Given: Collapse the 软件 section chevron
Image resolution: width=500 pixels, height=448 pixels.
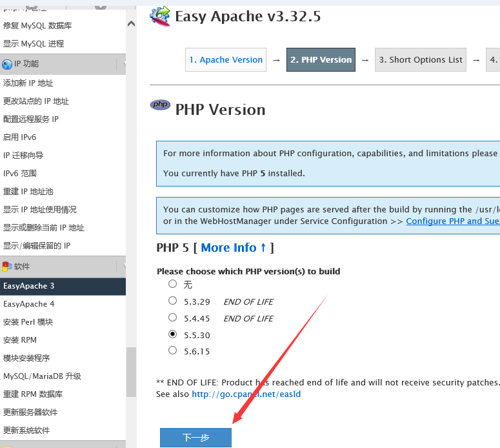Looking at the screenshot, I should click(124, 266).
